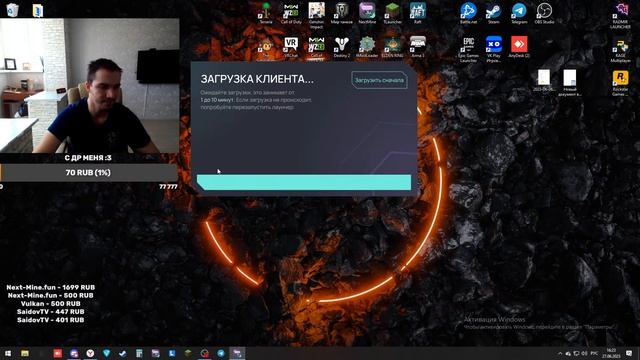This screenshot has width=640, height=360.
Task: Click the Telegram icon in the taskbar
Action: (221, 353)
